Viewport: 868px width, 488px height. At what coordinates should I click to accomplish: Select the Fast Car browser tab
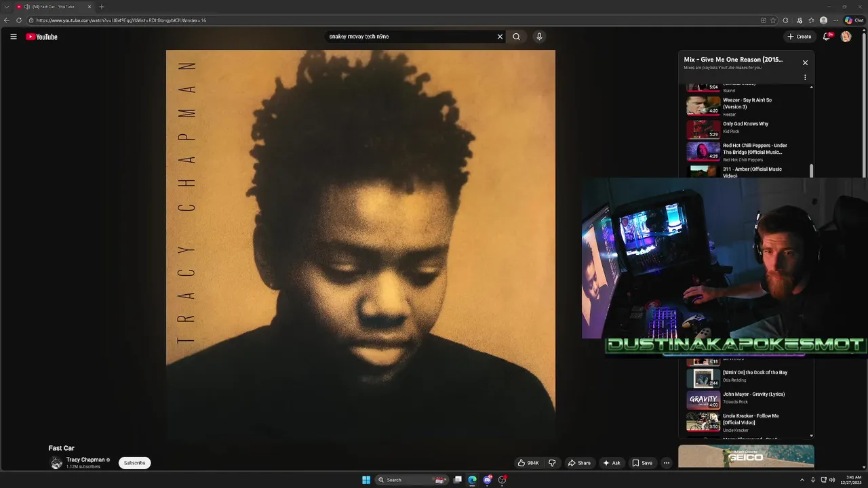pos(54,7)
